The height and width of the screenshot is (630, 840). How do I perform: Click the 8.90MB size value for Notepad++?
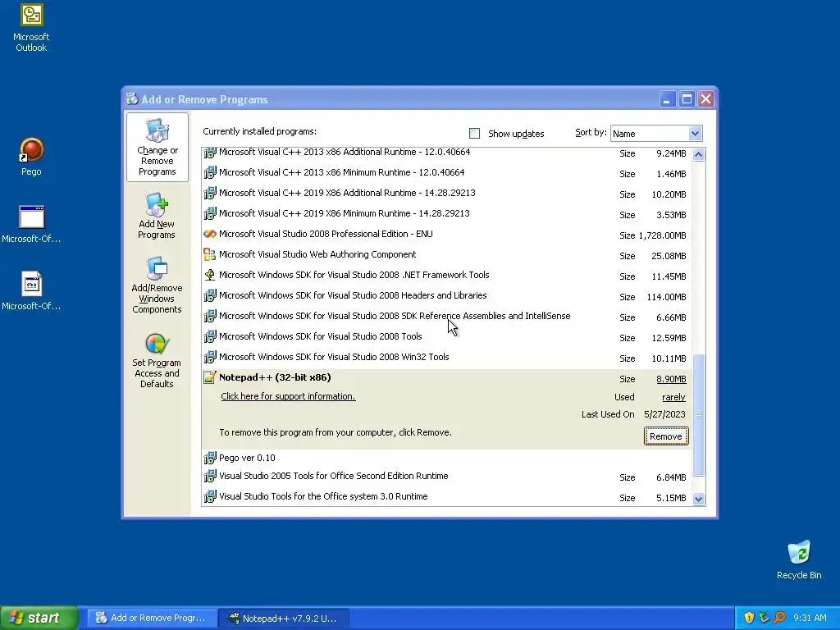click(x=671, y=379)
